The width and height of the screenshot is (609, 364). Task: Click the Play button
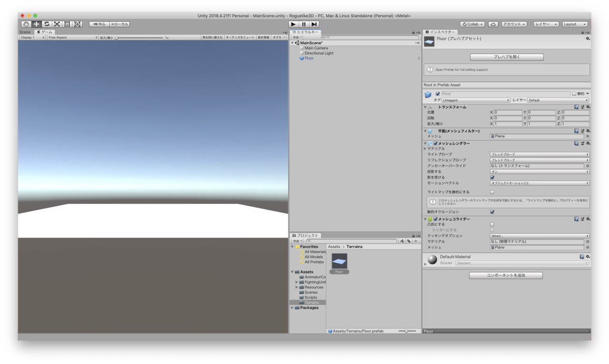point(294,24)
